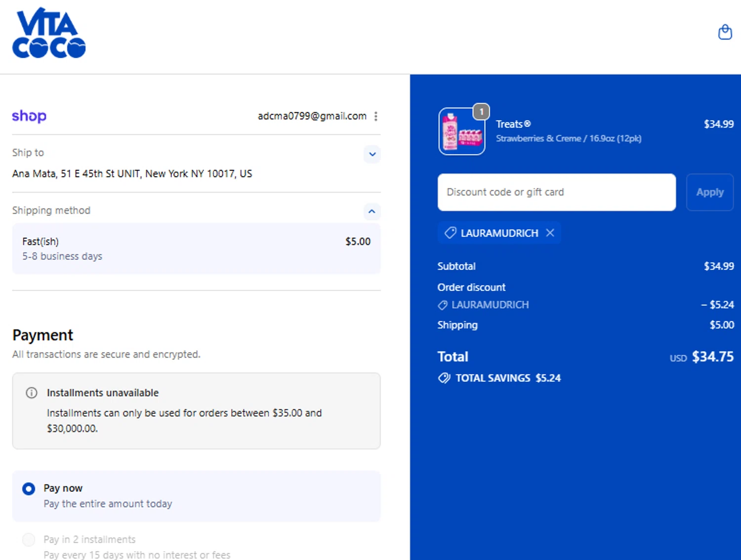The image size is (741, 560).
Task: Click the Shop pay logo
Action: click(29, 116)
